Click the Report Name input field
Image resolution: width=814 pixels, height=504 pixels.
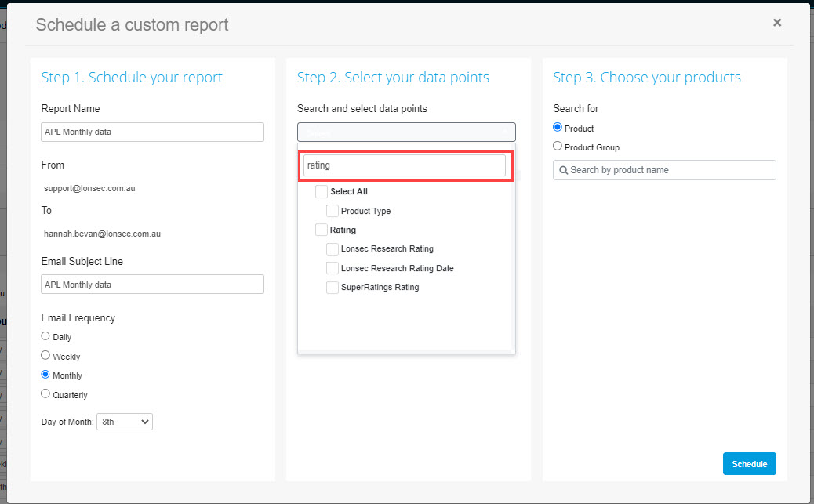(x=152, y=132)
